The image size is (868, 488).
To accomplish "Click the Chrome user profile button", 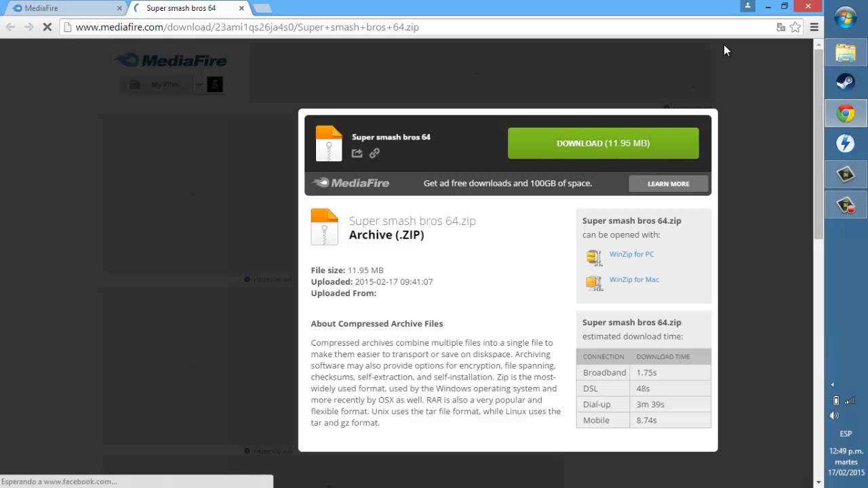I will 747,5.
